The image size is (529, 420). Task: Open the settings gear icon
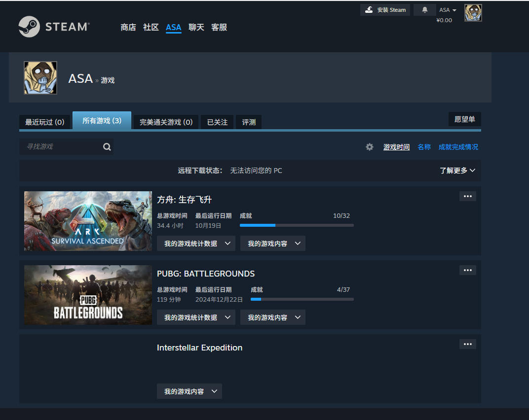pos(369,147)
